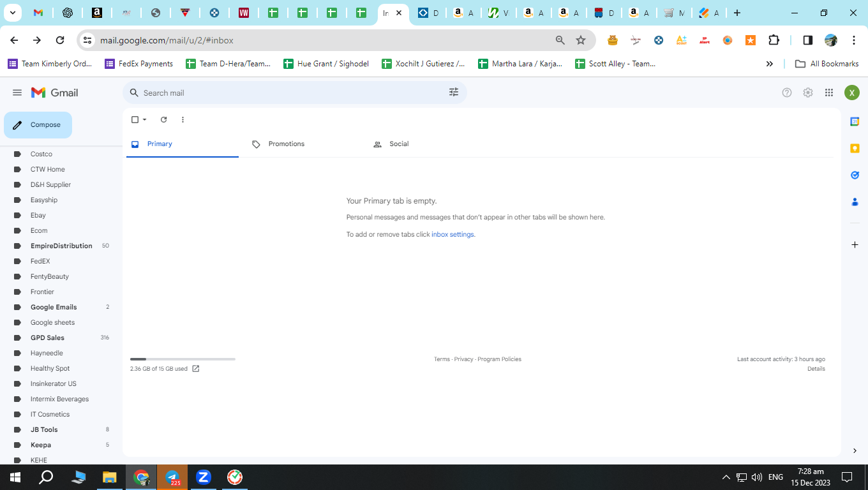Screen dimensions: 868x490
Task: Open account activity Details link
Action: (x=816, y=369)
